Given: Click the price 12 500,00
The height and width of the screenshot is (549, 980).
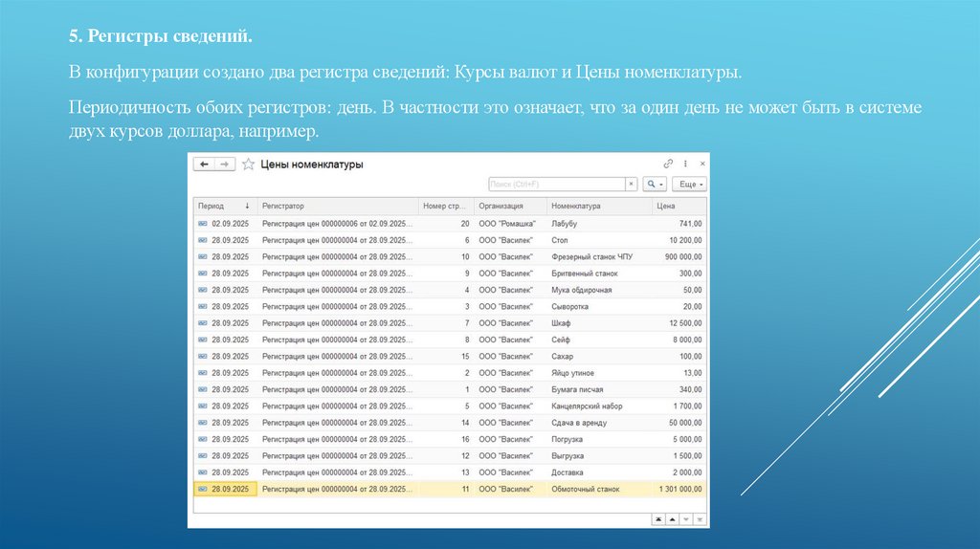Looking at the screenshot, I should tap(685, 323).
